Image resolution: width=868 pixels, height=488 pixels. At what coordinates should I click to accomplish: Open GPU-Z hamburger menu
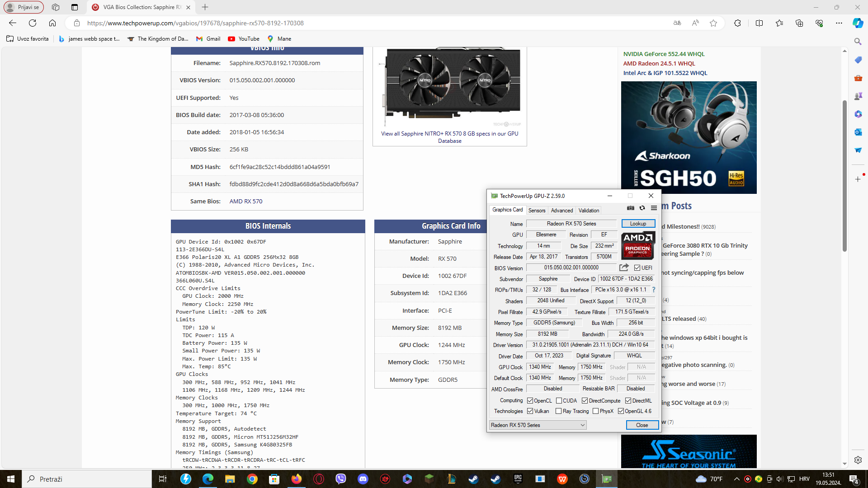654,208
